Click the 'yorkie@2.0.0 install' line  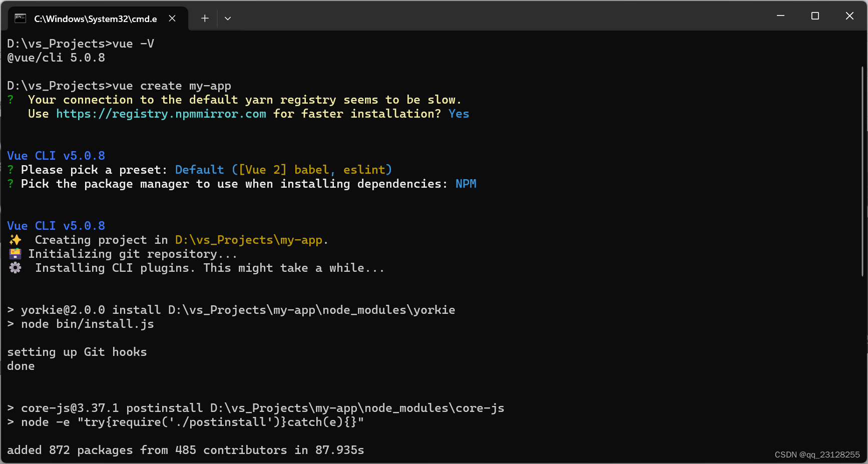231,310
